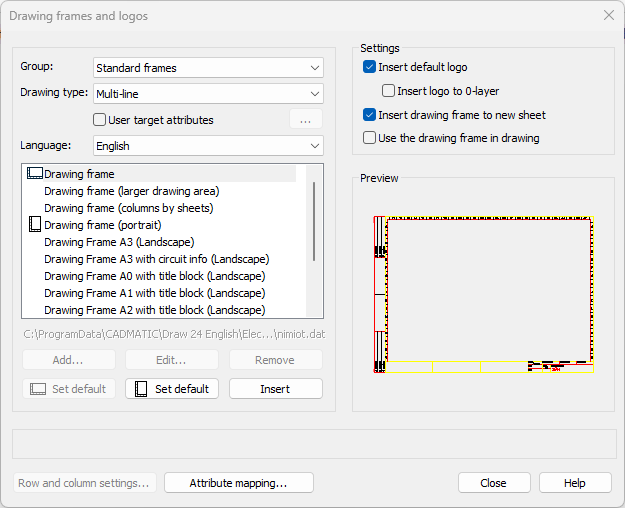This screenshot has height=508, width=625.
Task: Select Drawing frame (larger drawing area)
Action: 131,191
